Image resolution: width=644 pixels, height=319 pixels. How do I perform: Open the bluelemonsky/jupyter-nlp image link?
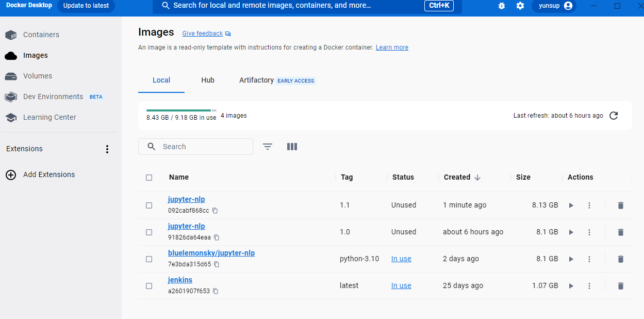click(211, 253)
